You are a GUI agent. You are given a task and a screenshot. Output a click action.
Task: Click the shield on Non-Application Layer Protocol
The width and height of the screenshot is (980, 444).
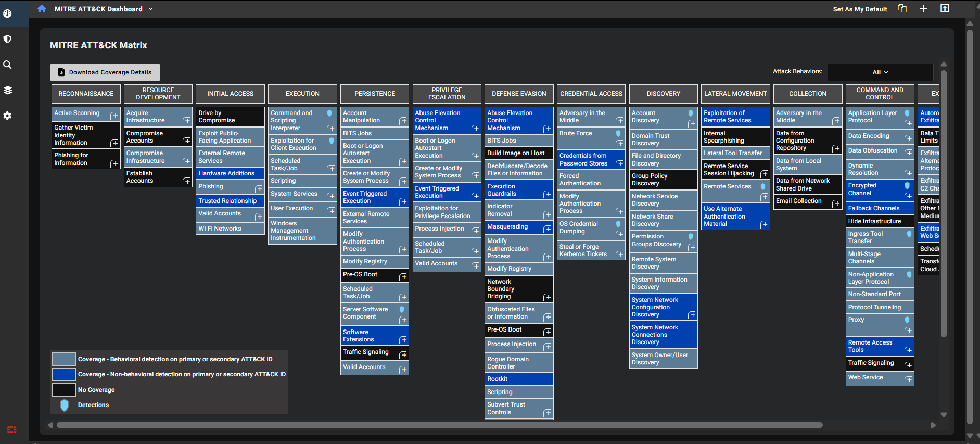pos(909,274)
